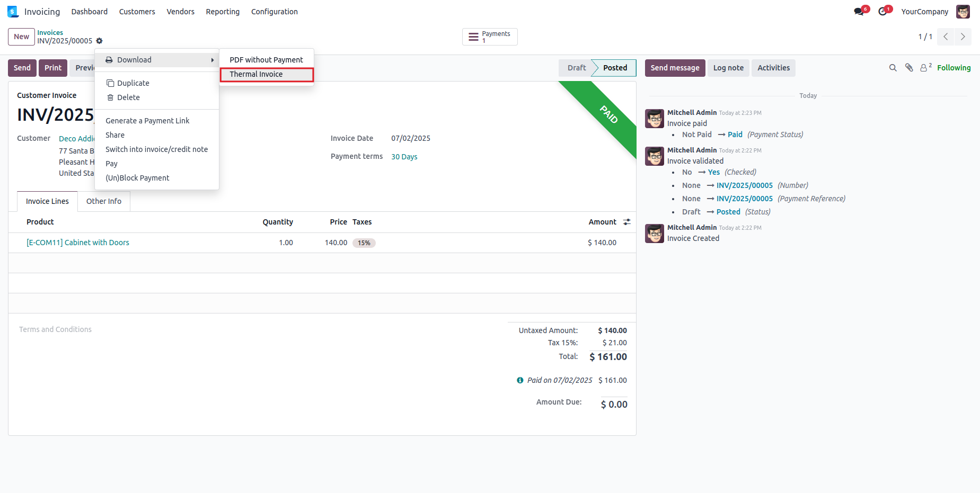The width and height of the screenshot is (980, 493).
Task: Open the Reporting menu
Action: pos(223,12)
